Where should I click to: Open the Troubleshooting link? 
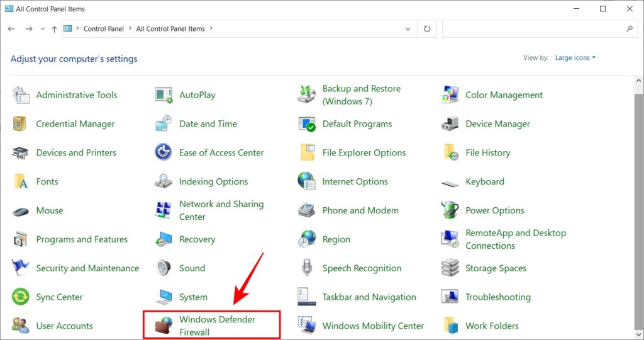[498, 297]
